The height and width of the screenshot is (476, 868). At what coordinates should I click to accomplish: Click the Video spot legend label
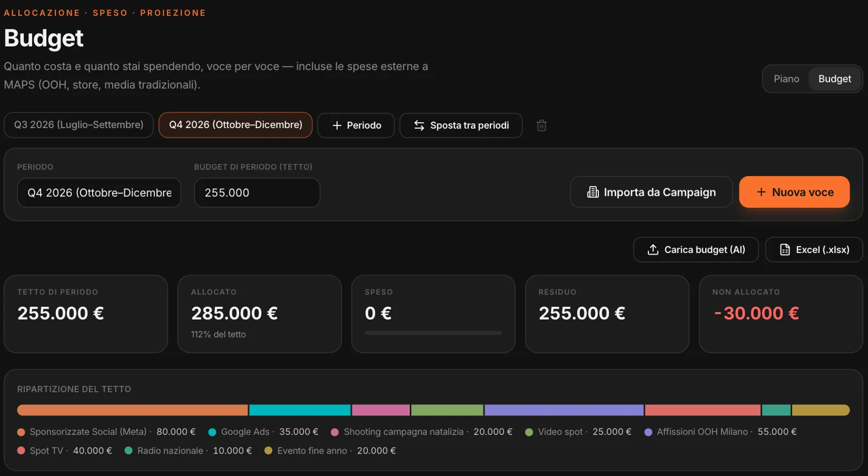pyautogui.click(x=560, y=432)
